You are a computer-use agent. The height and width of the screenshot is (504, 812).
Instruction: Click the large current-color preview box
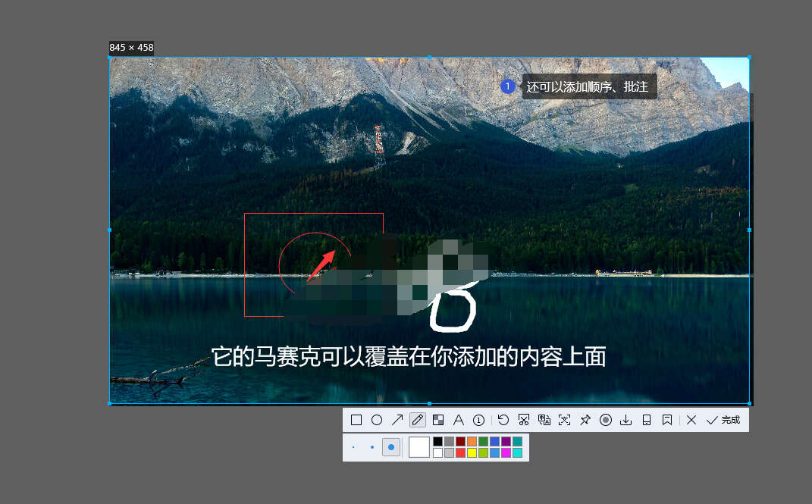coord(419,447)
